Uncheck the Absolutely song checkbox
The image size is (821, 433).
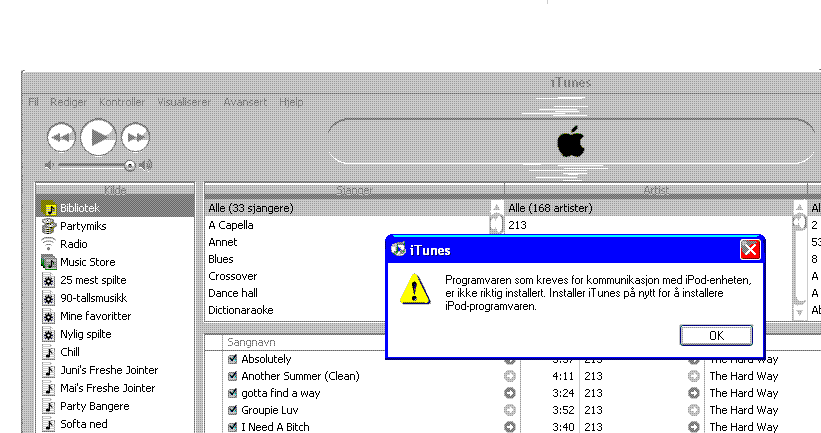click(232, 359)
